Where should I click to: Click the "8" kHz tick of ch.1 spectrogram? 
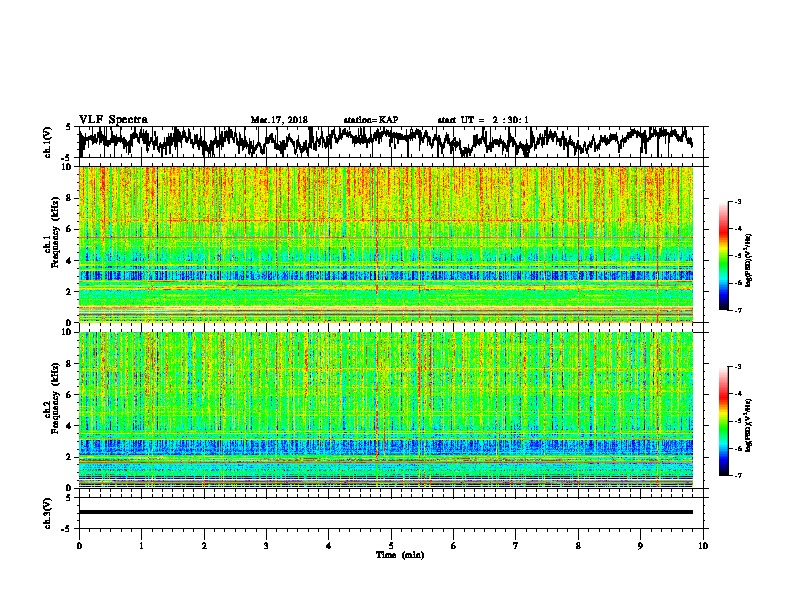[69, 198]
